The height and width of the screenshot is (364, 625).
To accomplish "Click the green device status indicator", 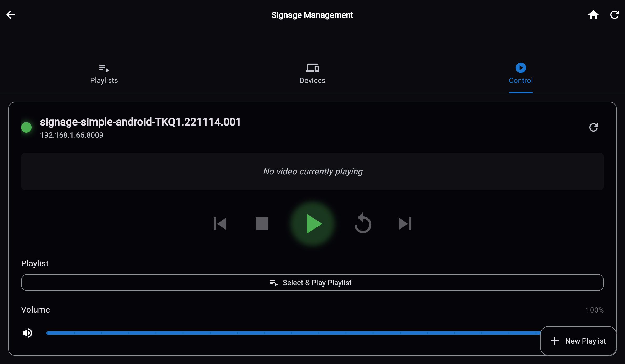I will coord(26,127).
